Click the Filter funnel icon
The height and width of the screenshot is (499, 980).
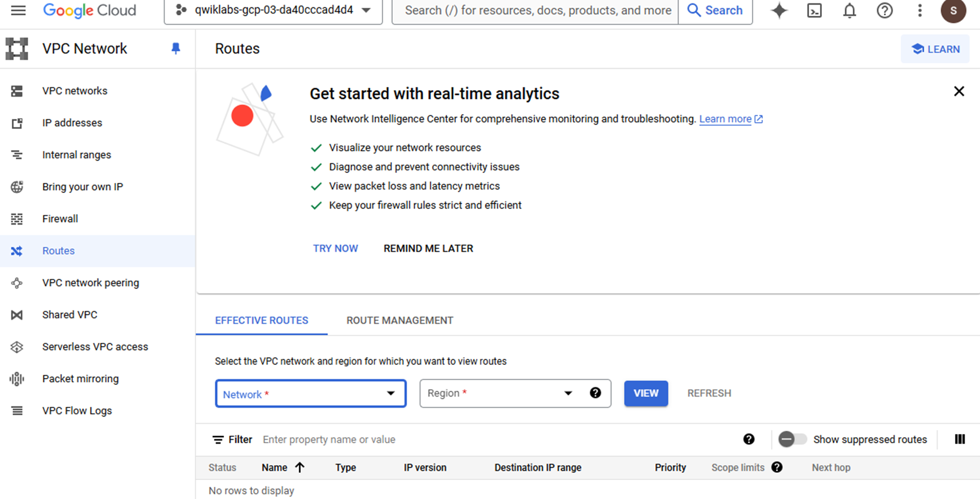point(218,440)
